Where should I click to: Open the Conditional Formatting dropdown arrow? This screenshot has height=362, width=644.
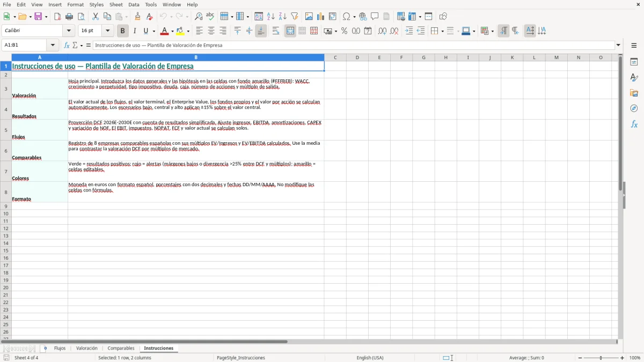(x=492, y=31)
